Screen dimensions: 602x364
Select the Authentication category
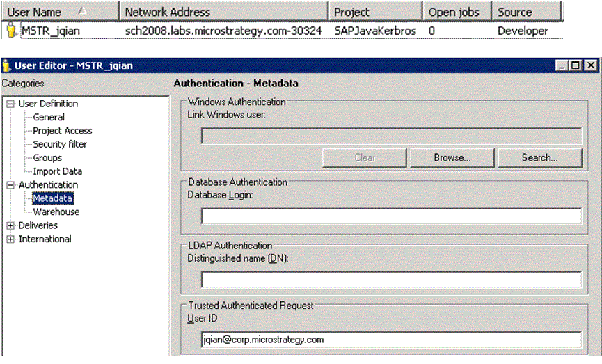coord(48,184)
